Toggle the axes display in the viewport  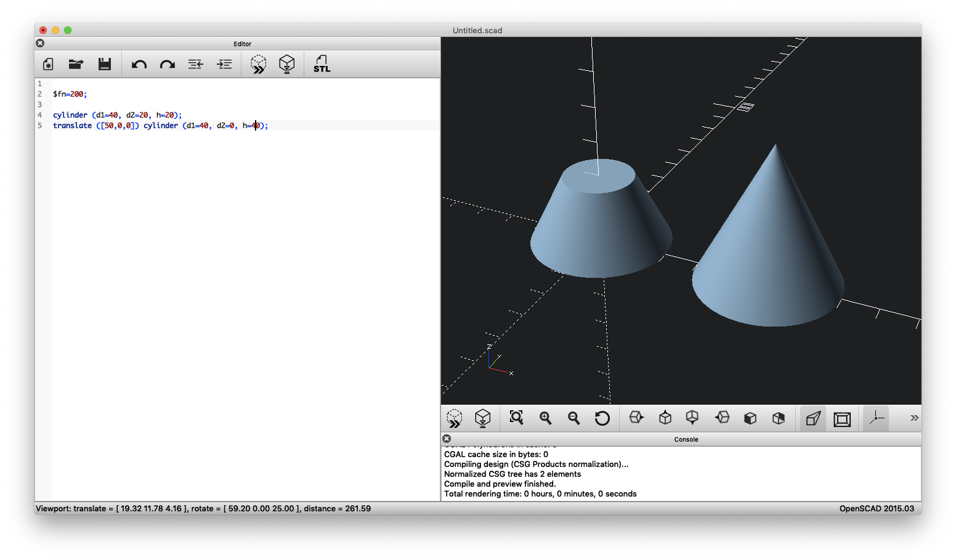point(875,418)
